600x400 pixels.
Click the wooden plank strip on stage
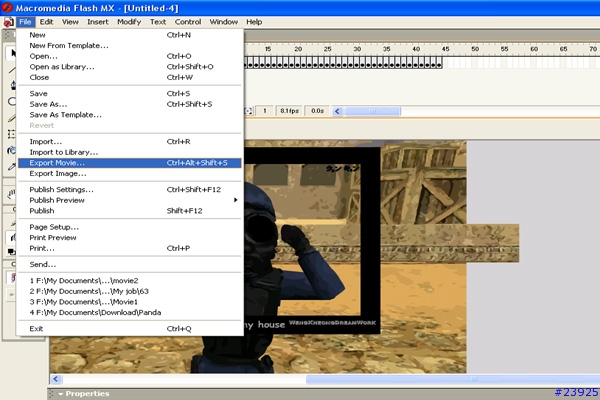click(x=450, y=243)
